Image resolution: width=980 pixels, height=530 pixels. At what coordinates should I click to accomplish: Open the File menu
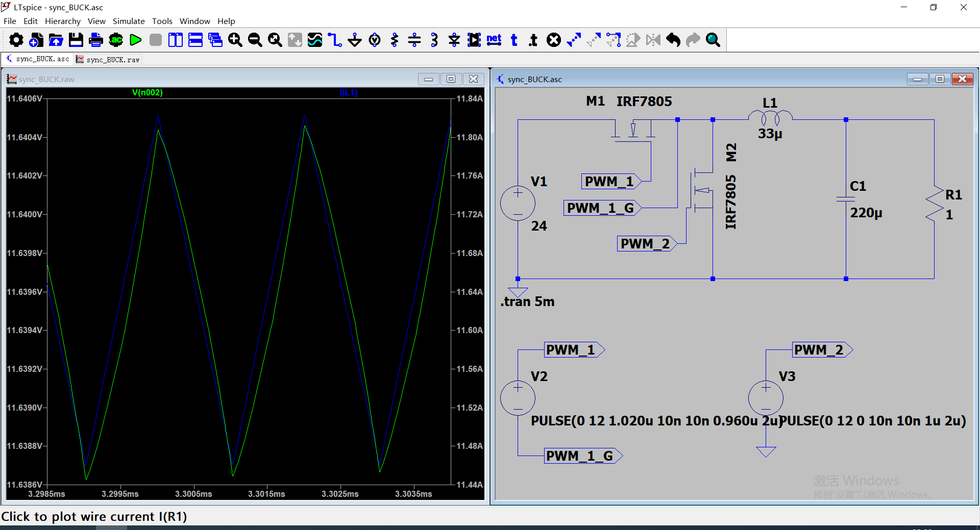click(x=10, y=21)
